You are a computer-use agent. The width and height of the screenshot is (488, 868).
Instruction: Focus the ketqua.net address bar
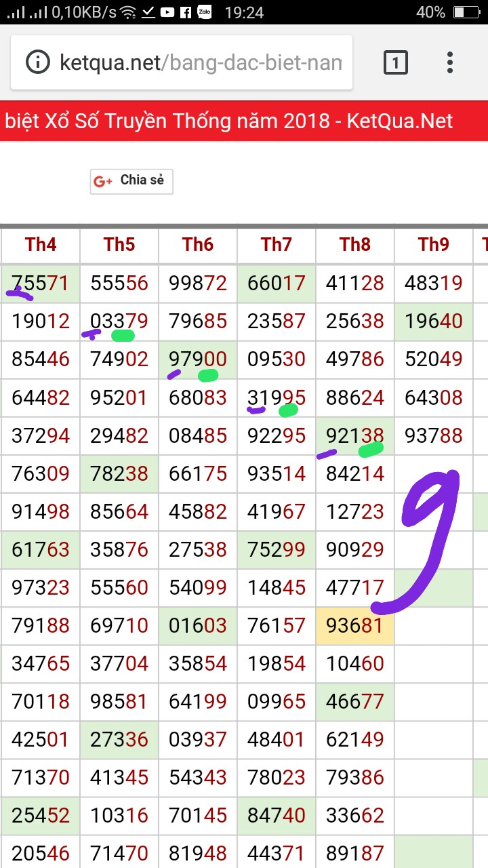(201, 63)
